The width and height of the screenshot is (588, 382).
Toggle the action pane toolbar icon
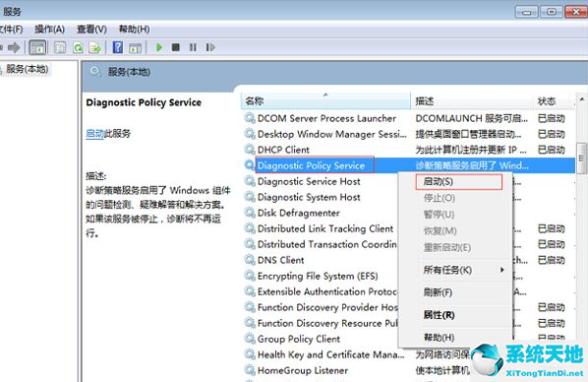click(x=136, y=47)
